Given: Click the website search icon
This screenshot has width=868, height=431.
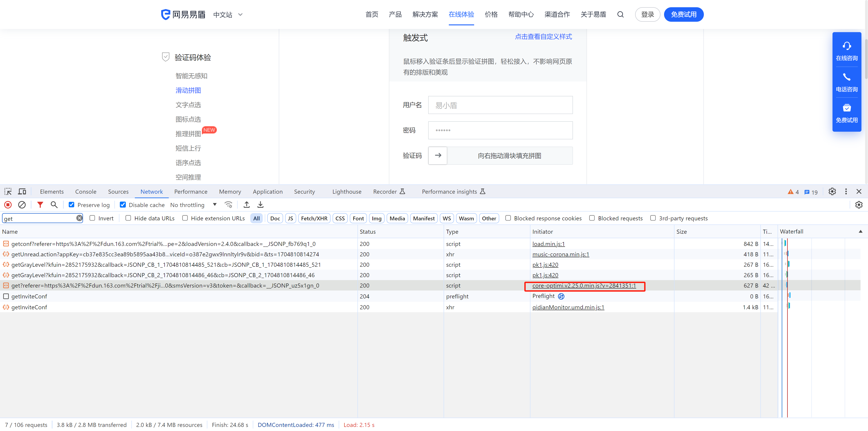Looking at the screenshot, I should pyautogui.click(x=620, y=14).
